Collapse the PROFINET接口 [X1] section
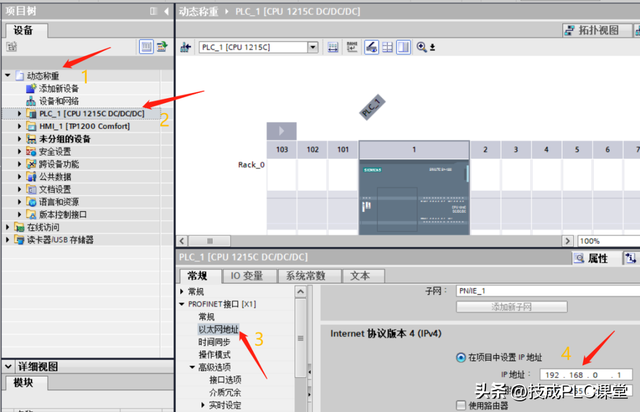The width and height of the screenshot is (640, 412). point(182,304)
